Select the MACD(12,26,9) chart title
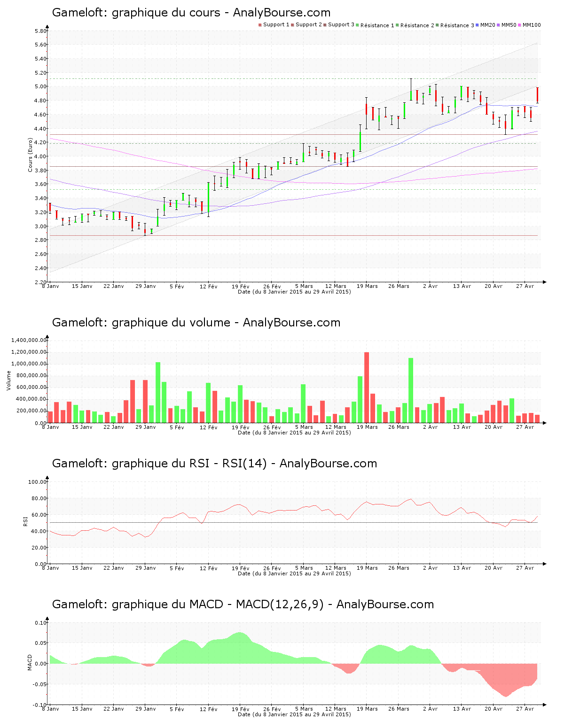Screen dimensions: 564x728 [243, 604]
